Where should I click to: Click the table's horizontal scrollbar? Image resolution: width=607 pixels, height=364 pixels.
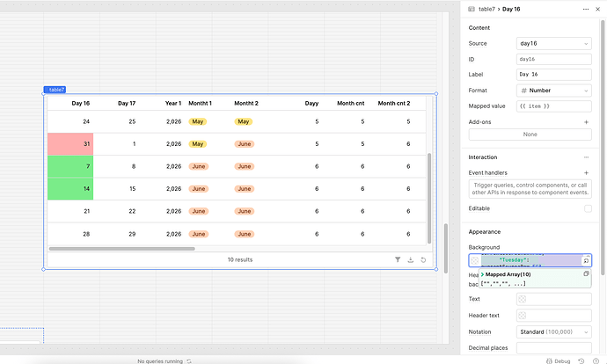coord(122,249)
